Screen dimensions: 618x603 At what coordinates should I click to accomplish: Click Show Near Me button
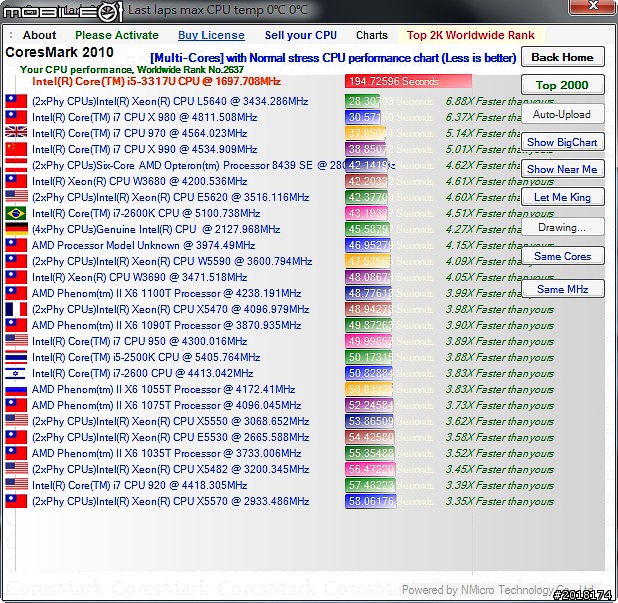tap(562, 169)
